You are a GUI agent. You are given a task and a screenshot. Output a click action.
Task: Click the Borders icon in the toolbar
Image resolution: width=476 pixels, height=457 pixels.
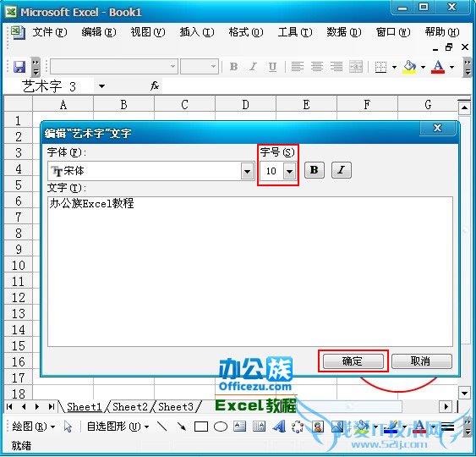pyautogui.click(x=380, y=67)
